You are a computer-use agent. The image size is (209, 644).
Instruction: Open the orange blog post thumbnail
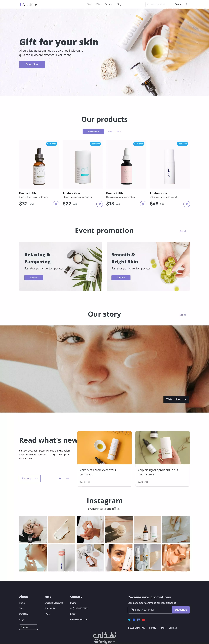point(104,447)
